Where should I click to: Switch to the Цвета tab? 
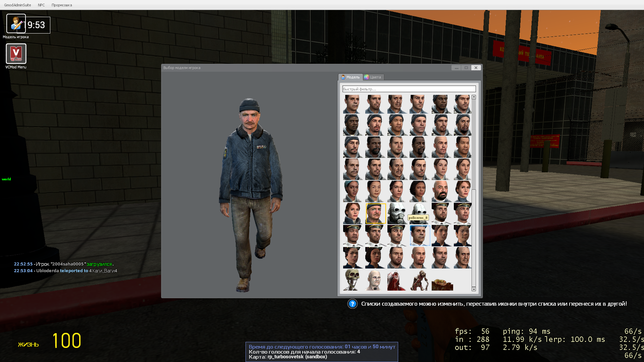point(373,77)
